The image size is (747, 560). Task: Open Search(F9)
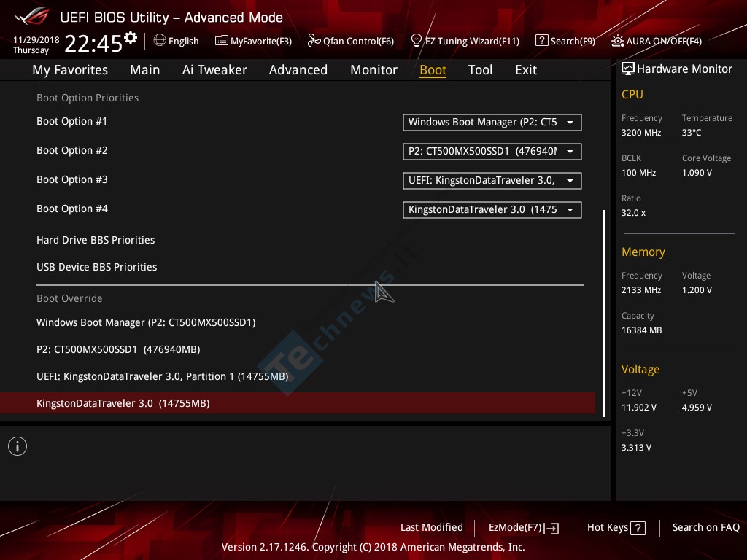coord(573,42)
